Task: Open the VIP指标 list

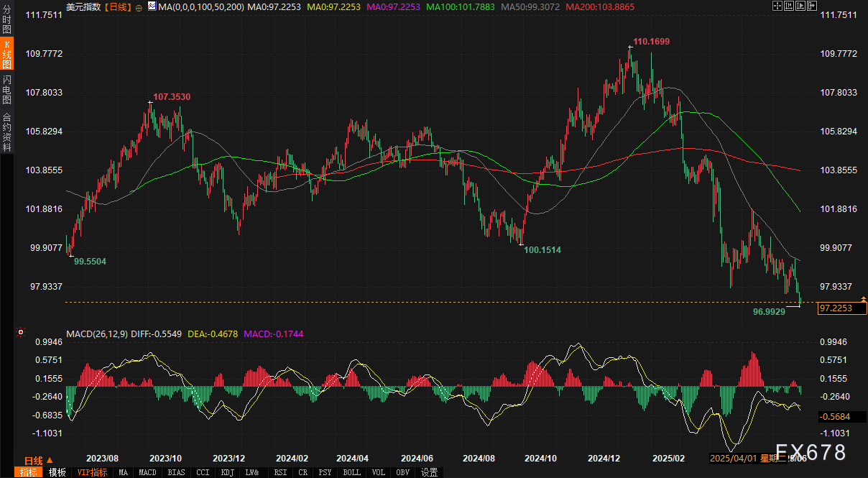Action: [x=92, y=472]
